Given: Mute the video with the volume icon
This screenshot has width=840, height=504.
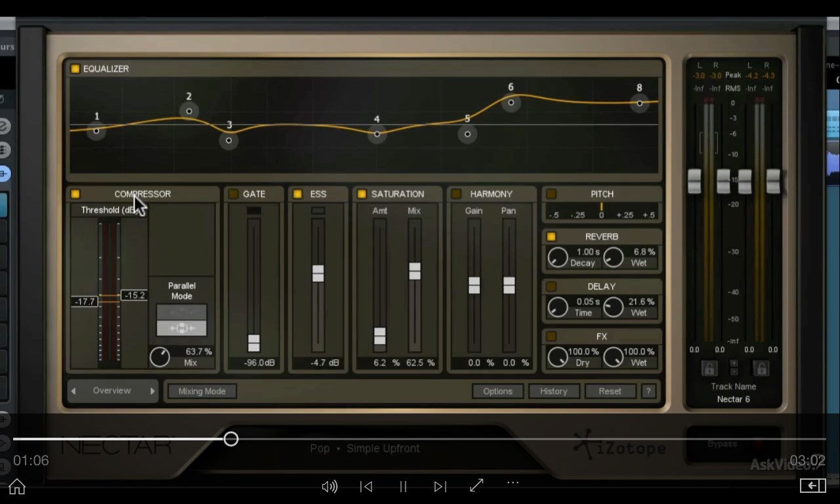Looking at the screenshot, I should click(329, 486).
